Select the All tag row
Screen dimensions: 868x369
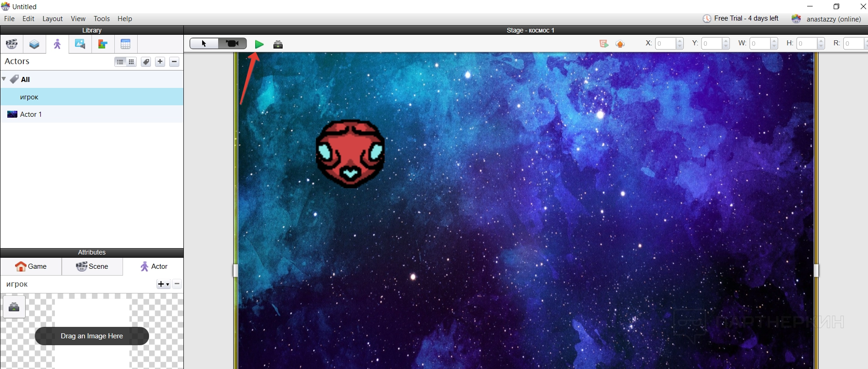tap(92, 79)
